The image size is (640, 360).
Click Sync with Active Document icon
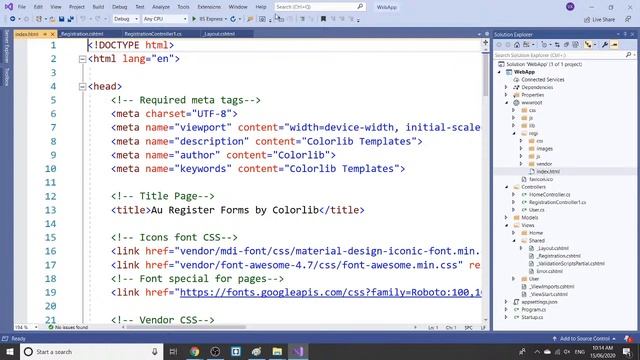(x=557, y=44)
